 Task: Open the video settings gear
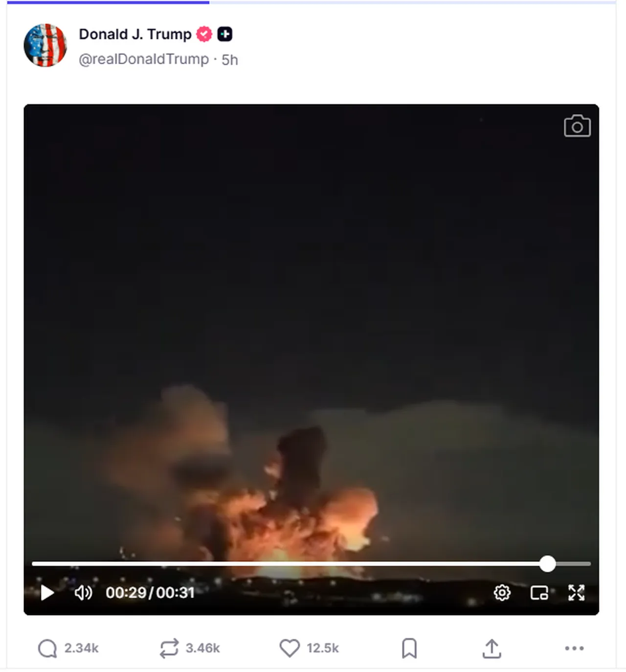[502, 593]
